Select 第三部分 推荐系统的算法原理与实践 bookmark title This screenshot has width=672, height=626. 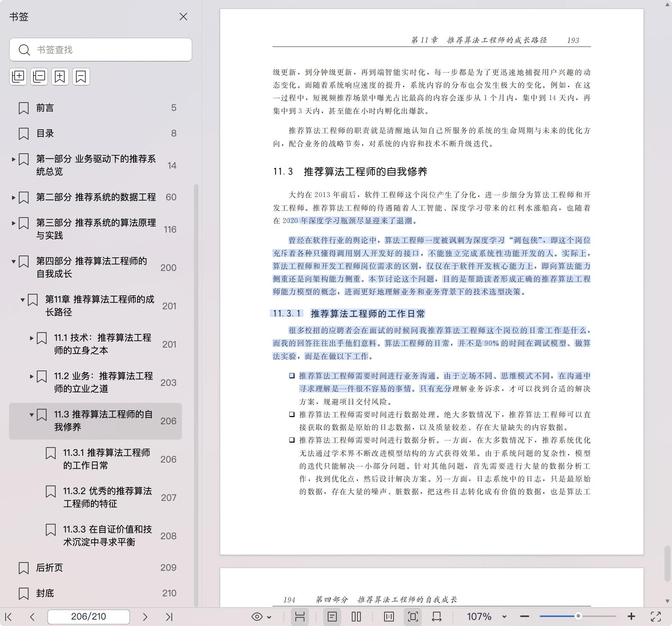coord(96,229)
